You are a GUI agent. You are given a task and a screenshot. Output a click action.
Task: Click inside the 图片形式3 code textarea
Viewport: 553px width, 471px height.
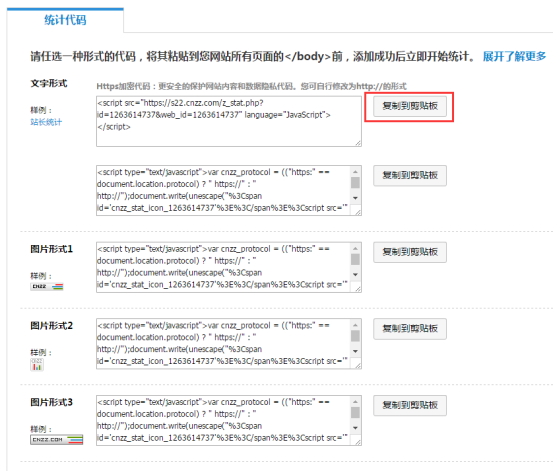click(x=224, y=420)
